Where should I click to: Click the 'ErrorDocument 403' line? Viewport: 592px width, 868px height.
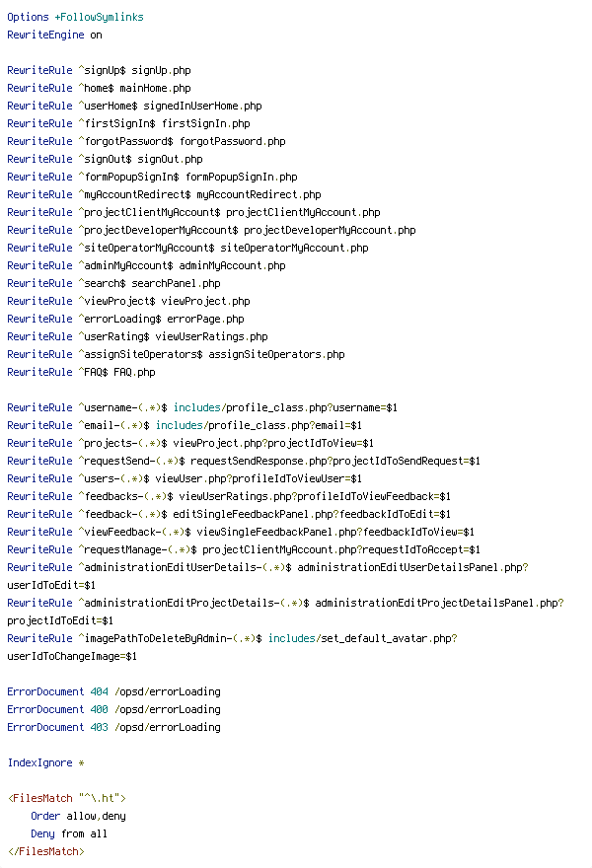pyautogui.click(x=114, y=726)
